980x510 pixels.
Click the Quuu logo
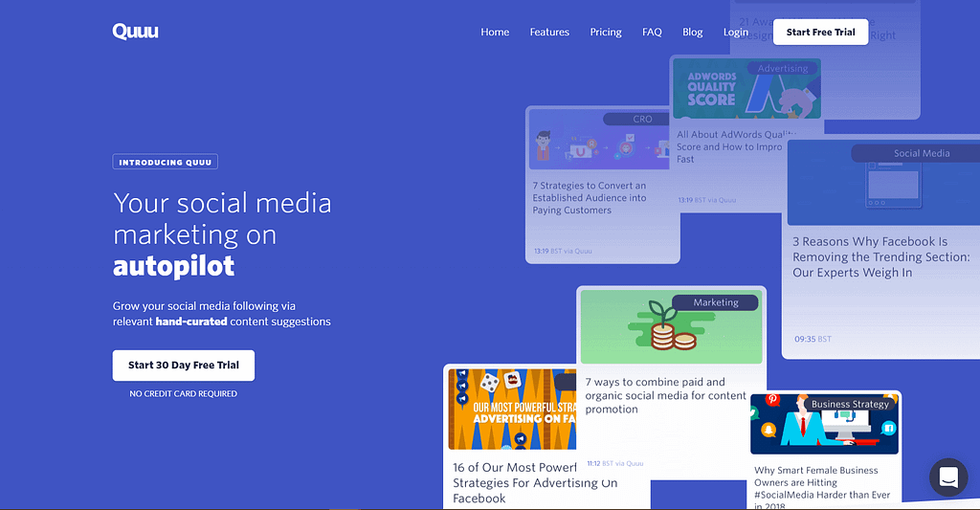coord(135,32)
